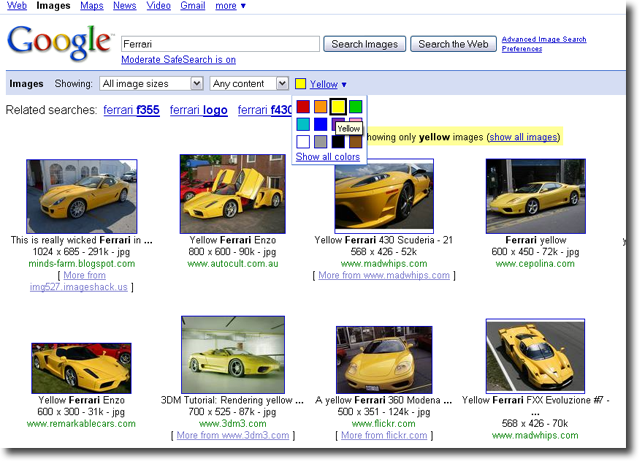Click 'www.cepolina.com' source text
This screenshot has width=640, height=462.
(535, 264)
